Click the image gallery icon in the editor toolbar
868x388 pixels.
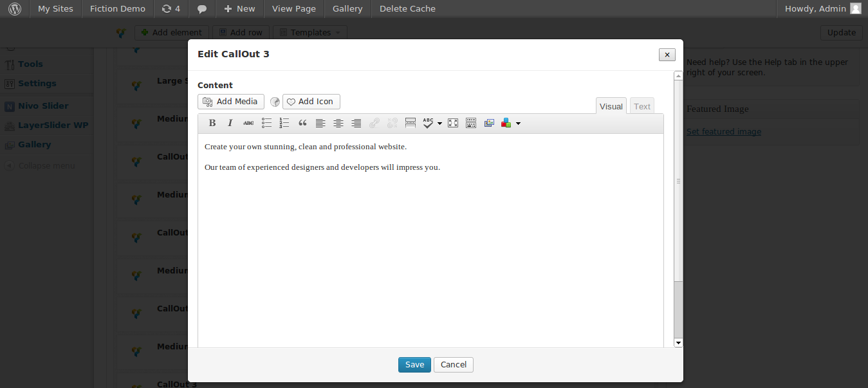coord(489,123)
